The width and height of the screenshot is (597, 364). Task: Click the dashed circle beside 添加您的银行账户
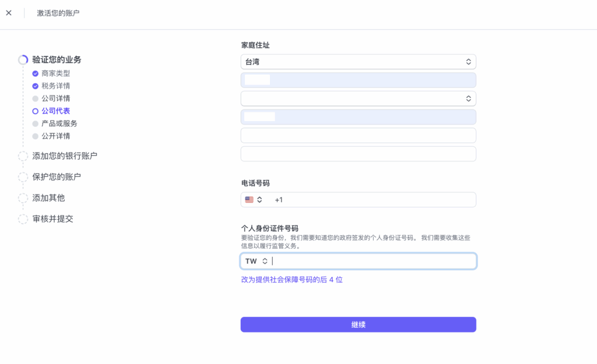click(23, 156)
